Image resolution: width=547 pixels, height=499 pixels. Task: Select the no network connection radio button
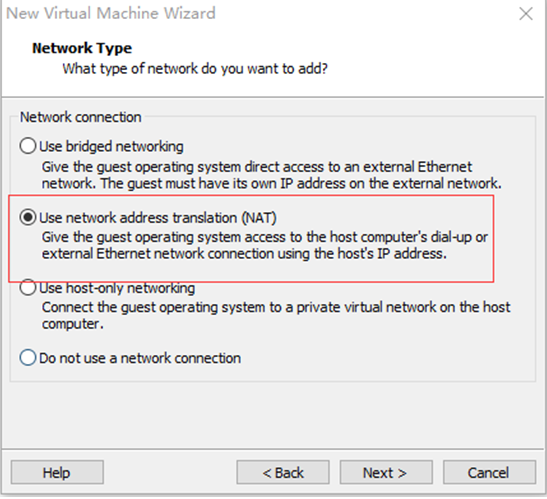pyautogui.click(x=28, y=358)
